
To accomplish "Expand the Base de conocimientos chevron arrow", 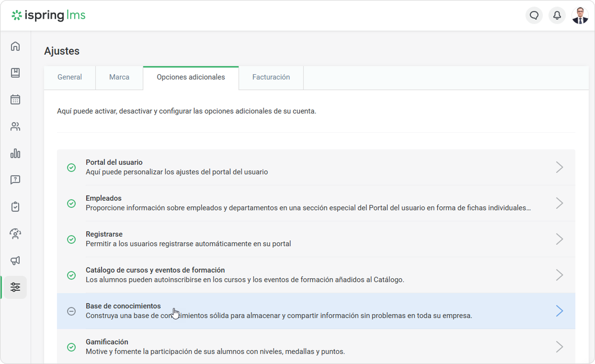I will (x=559, y=311).
